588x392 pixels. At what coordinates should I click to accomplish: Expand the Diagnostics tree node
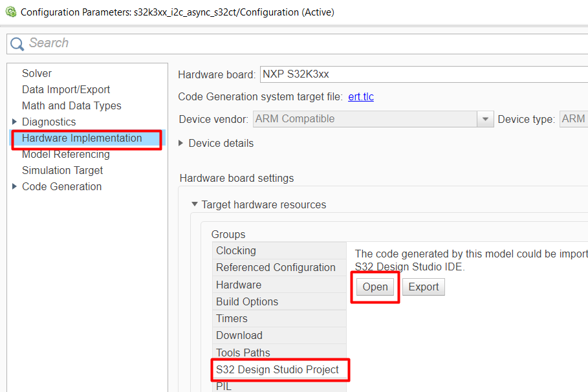(15, 122)
